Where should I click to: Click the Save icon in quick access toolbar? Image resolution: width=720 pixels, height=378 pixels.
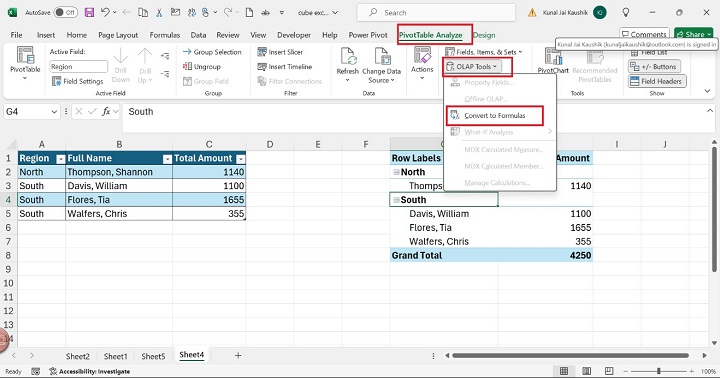[x=90, y=13]
